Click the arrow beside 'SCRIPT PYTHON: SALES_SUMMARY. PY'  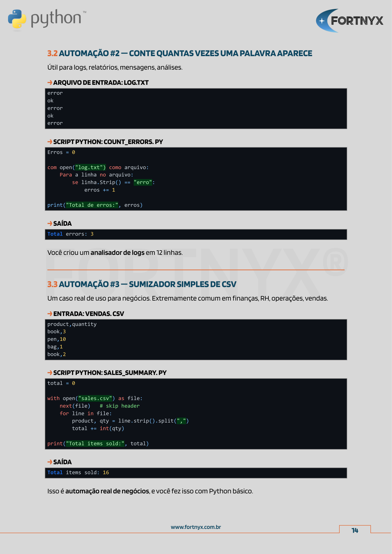50,373
